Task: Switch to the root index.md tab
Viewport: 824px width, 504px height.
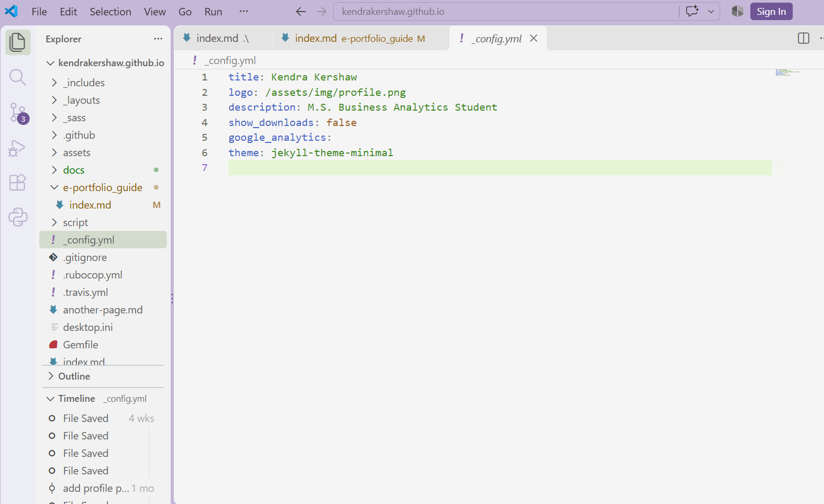Action: tap(224, 38)
